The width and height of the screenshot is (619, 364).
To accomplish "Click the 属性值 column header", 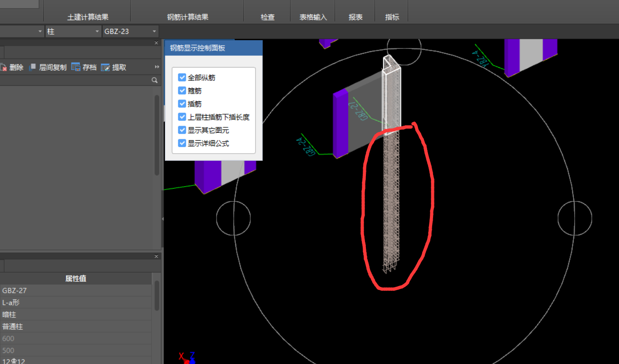I will point(76,279).
